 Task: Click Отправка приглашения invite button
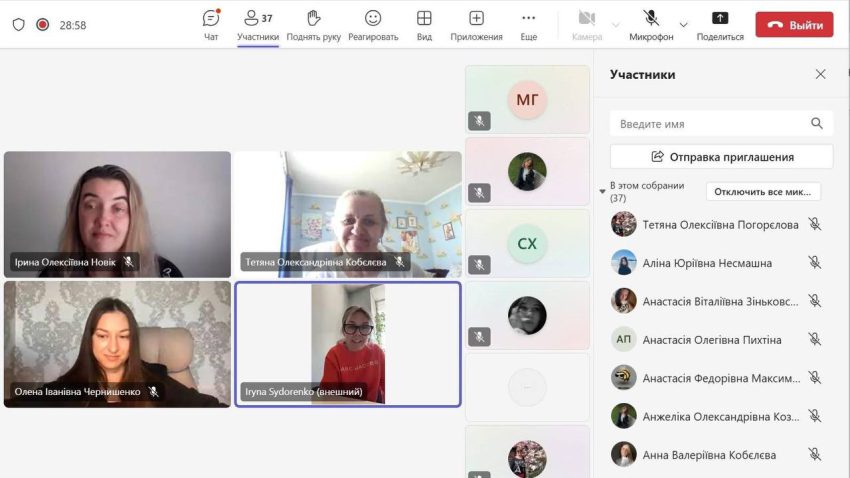[722, 157]
